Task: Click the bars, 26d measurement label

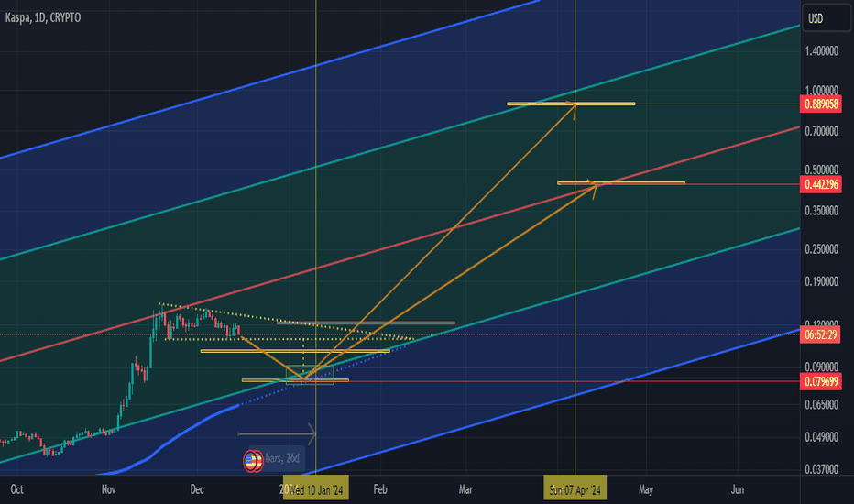Action: pos(282,459)
